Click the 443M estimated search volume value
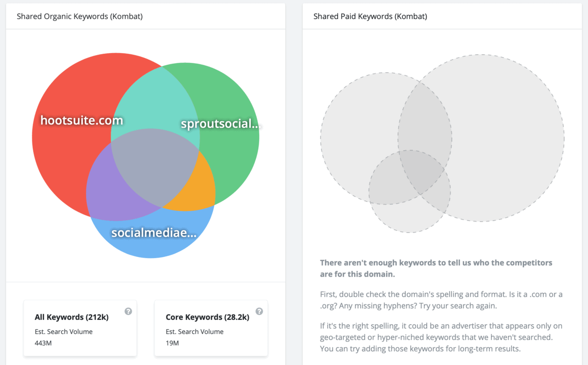588x365 pixels. point(44,342)
